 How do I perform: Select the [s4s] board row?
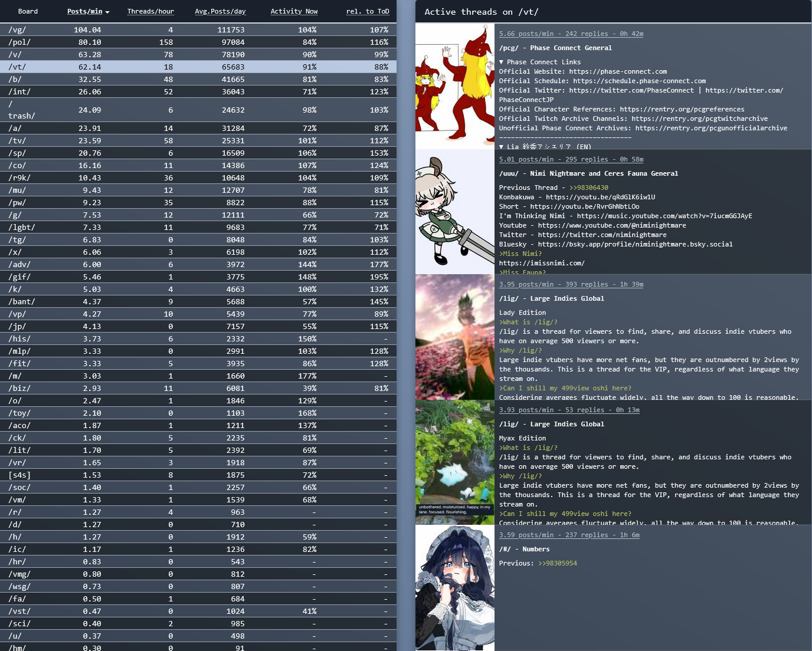198,475
